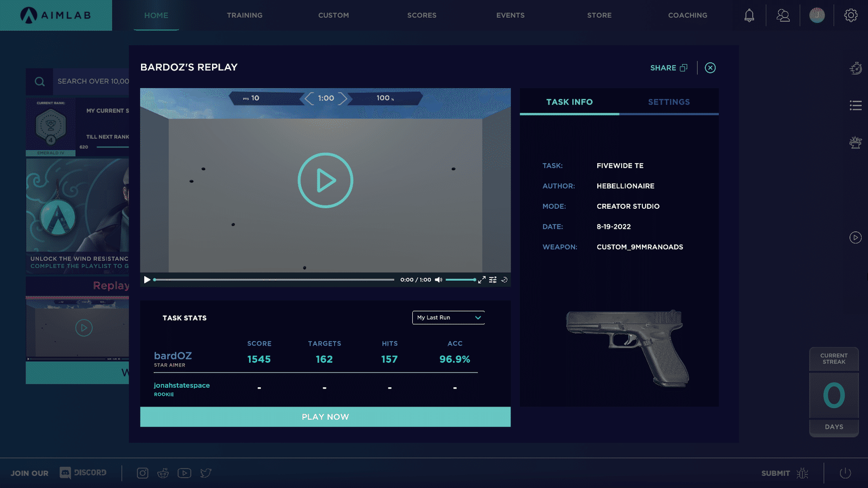The image size is (868, 488).
Task: Click the bardOZ player name
Action: [x=173, y=356]
